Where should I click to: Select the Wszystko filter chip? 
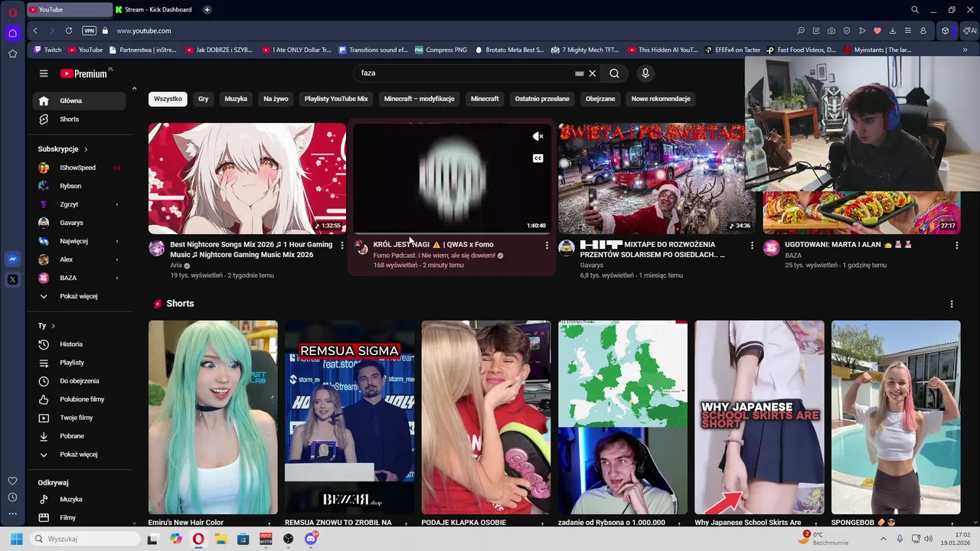[x=168, y=99]
